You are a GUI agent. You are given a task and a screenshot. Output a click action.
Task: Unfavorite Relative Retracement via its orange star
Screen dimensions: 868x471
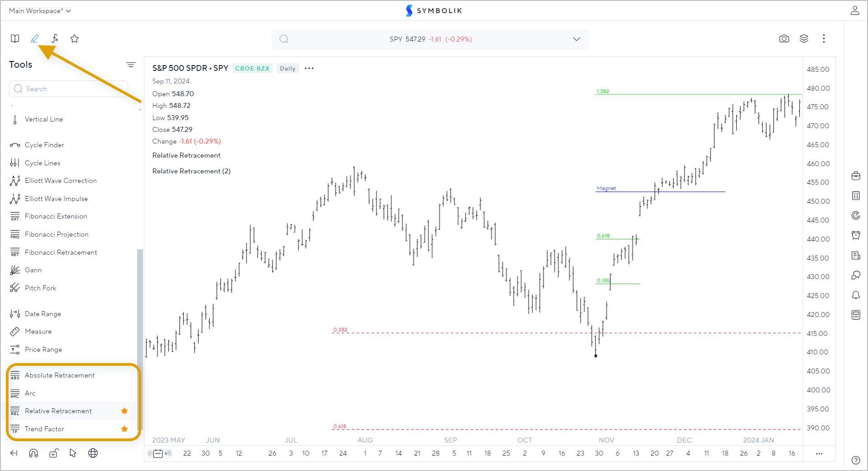click(x=125, y=411)
